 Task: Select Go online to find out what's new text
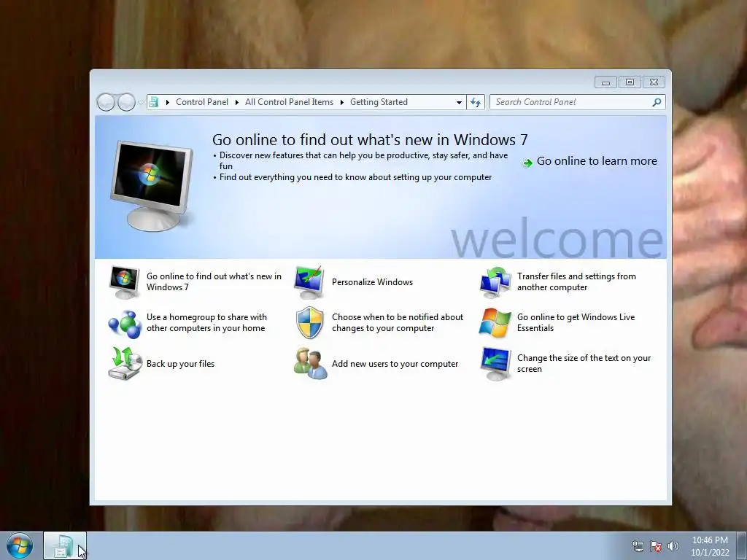[214, 281]
